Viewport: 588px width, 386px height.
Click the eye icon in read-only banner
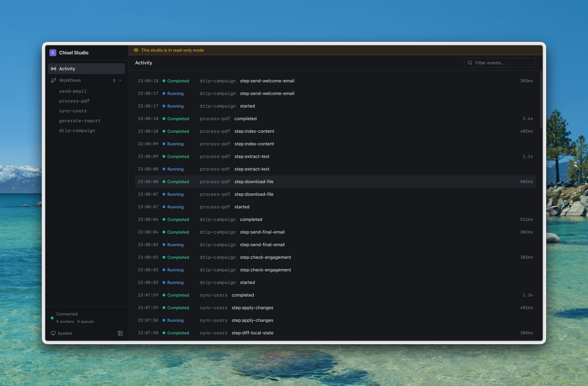136,50
